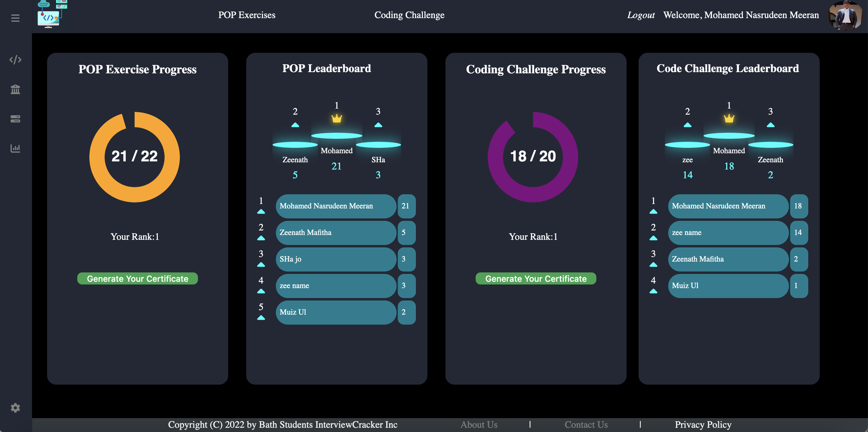868x432 pixels.
Task: Open the bar chart sidebar icon
Action: point(15,148)
